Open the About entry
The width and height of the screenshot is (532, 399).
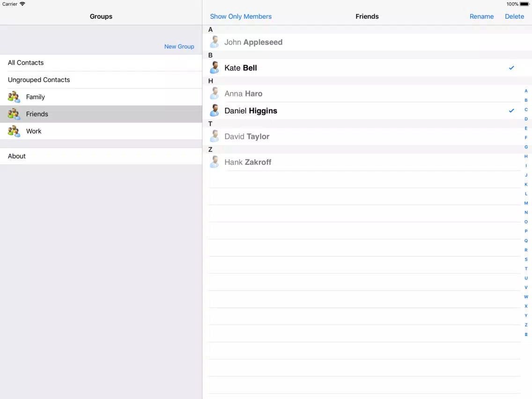point(101,156)
